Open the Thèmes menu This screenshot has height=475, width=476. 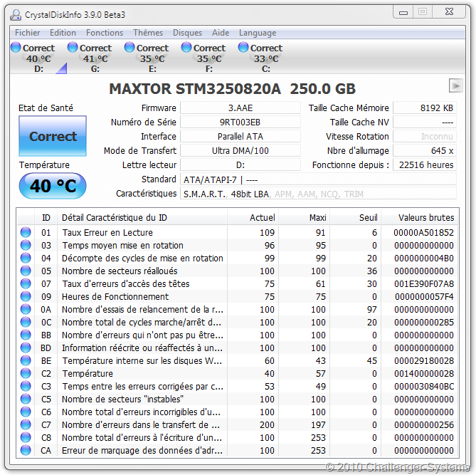pos(148,33)
